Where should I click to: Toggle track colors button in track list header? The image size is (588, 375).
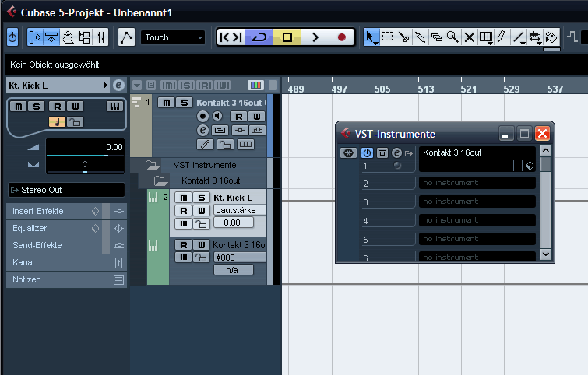[x=255, y=86]
